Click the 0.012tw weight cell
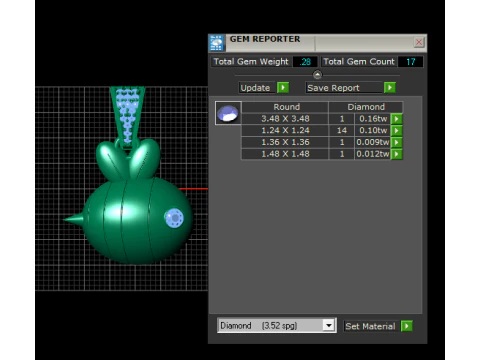480x360 pixels. tap(373, 154)
